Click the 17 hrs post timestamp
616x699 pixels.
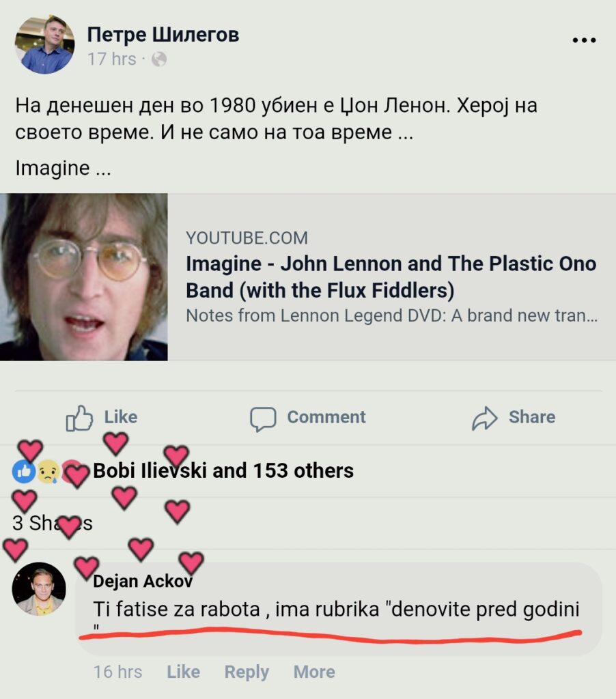112,59
